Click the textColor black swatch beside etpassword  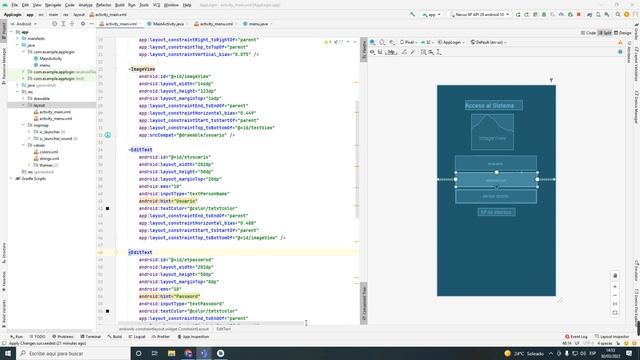coord(107,311)
